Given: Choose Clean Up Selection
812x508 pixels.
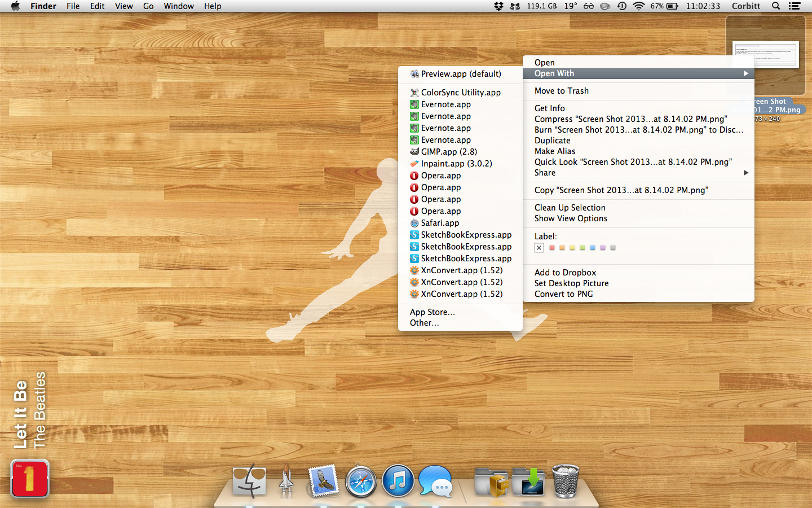Looking at the screenshot, I should [x=638, y=208].
